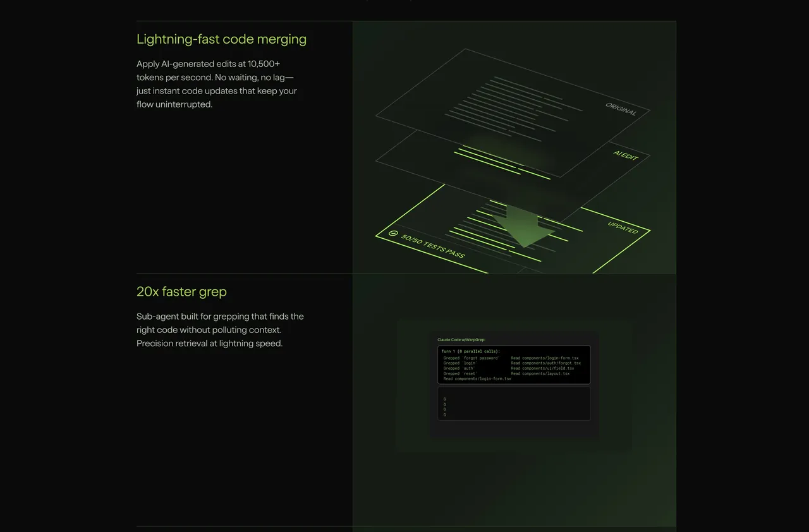Click the "Claude Code w/WarpGrep:" title
The width and height of the screenshot is (809, 532).
click(x=461, y=340)
